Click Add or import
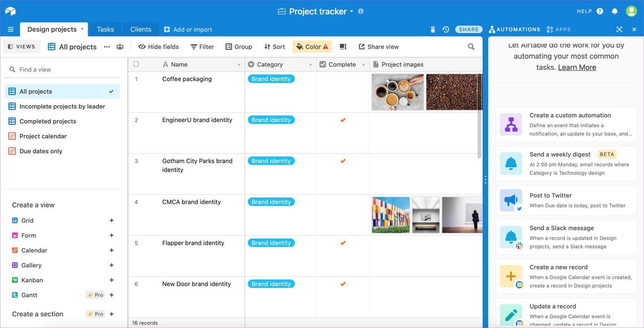This screenshot has height=328, width=644. point(188,29)
